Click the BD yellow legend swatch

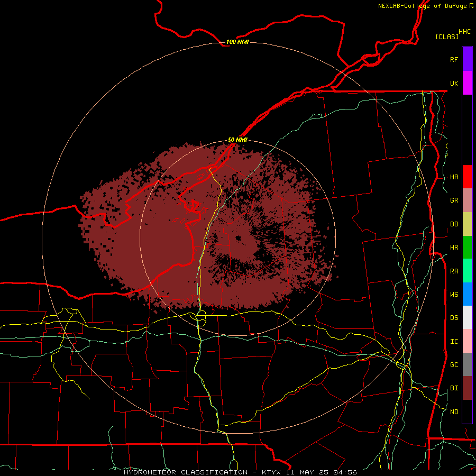pos(467,224)
